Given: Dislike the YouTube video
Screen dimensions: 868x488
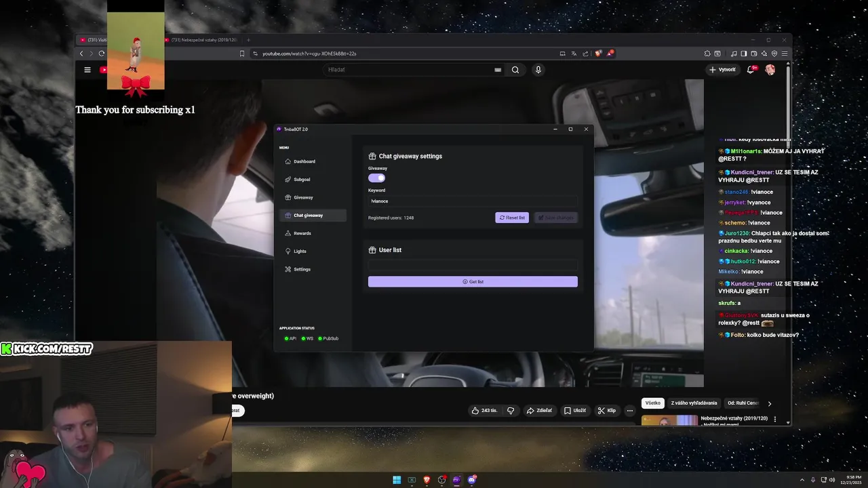Looking at the screenshot, I should point(511,410).
